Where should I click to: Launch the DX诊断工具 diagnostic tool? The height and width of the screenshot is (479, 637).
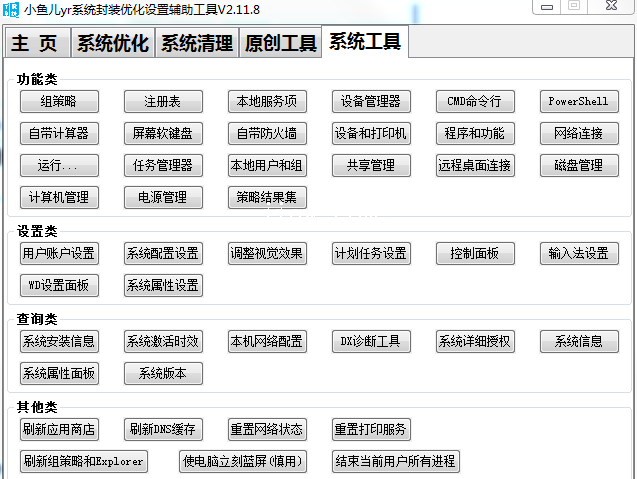370,342
